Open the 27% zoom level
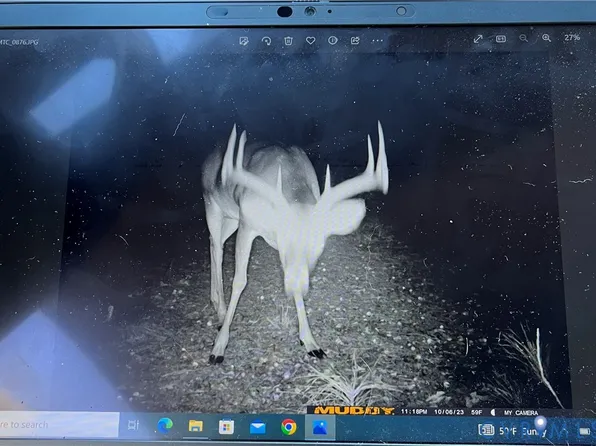596x446 pixels. (572, 37)
